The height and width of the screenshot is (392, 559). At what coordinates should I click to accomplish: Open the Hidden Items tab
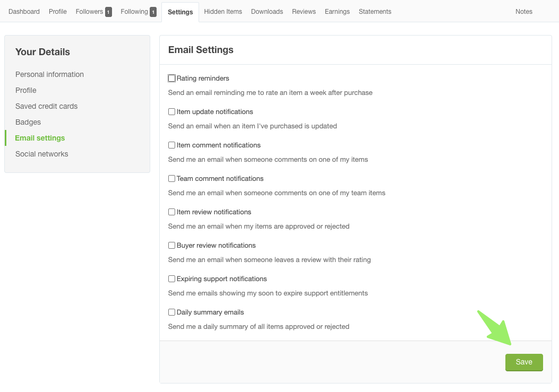coord(223,11)
